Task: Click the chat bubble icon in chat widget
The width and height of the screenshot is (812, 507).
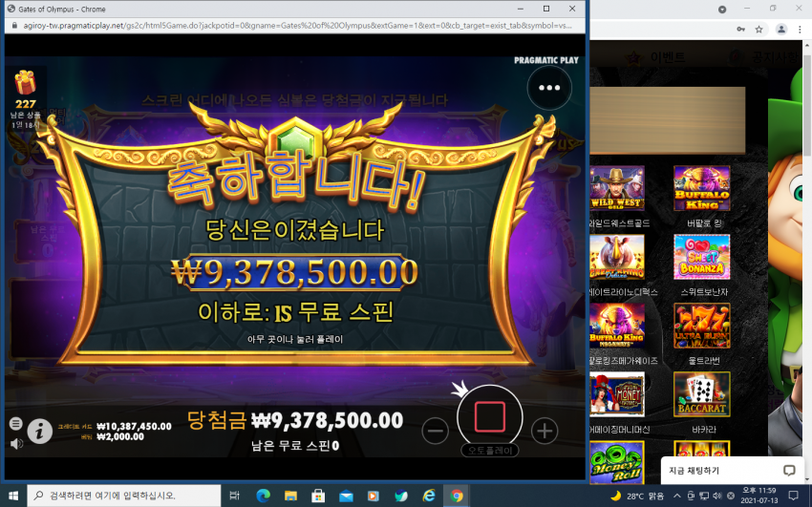Action: [789, 471]
